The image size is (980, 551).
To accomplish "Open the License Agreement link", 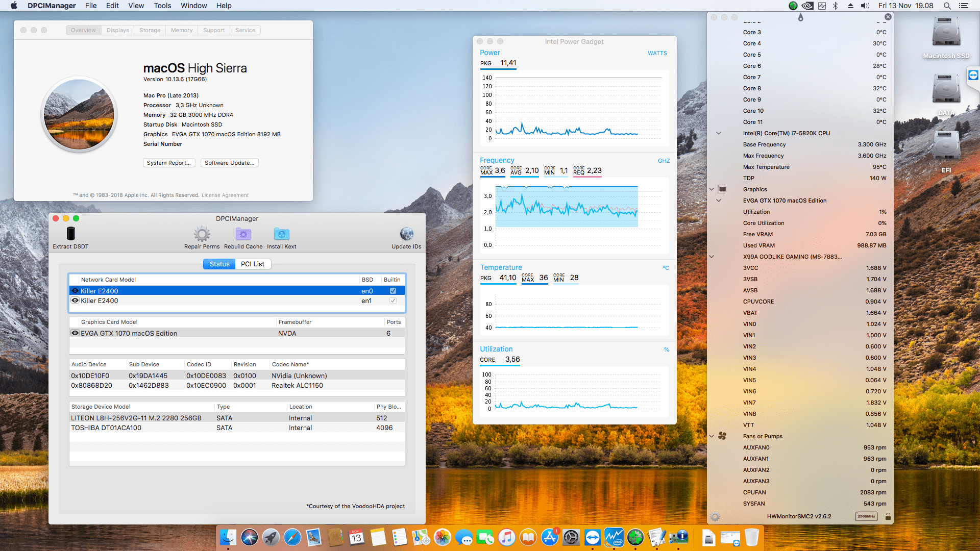I will [x=225, y=195].
